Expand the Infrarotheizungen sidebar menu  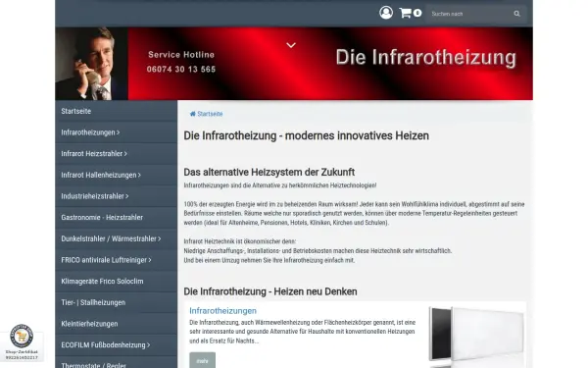coord(117,132)
